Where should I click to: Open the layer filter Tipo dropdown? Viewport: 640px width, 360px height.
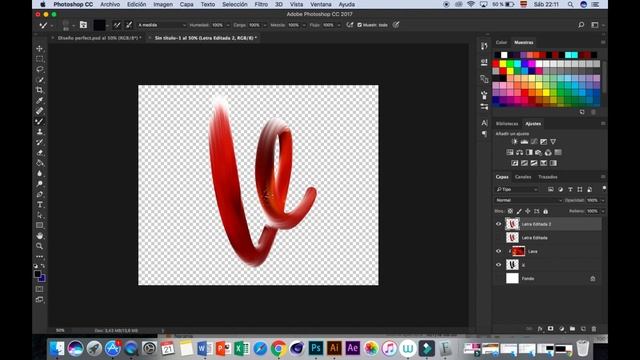pyautogui.click(x=517, y=189)
